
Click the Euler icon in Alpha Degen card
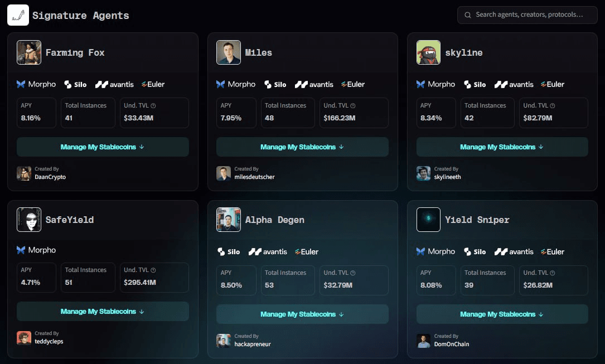[x=298, y=251]
